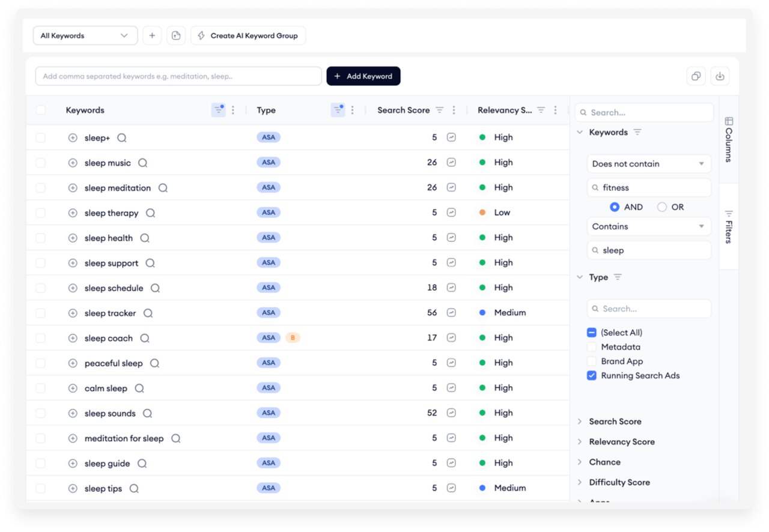769x532 pixels.
Task: Open the Does not contain dropdown
Action: pyautogui.click(x=649, y=163)
